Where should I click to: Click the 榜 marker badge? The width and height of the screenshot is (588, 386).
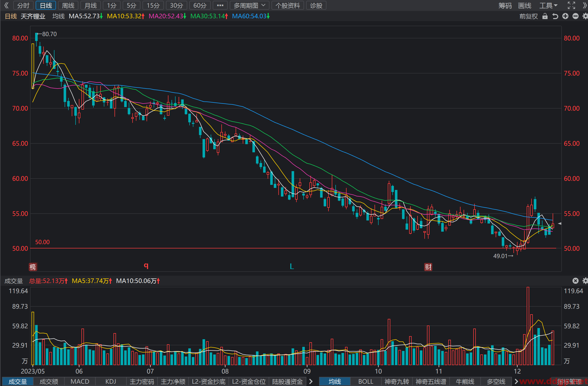[33, 267]
